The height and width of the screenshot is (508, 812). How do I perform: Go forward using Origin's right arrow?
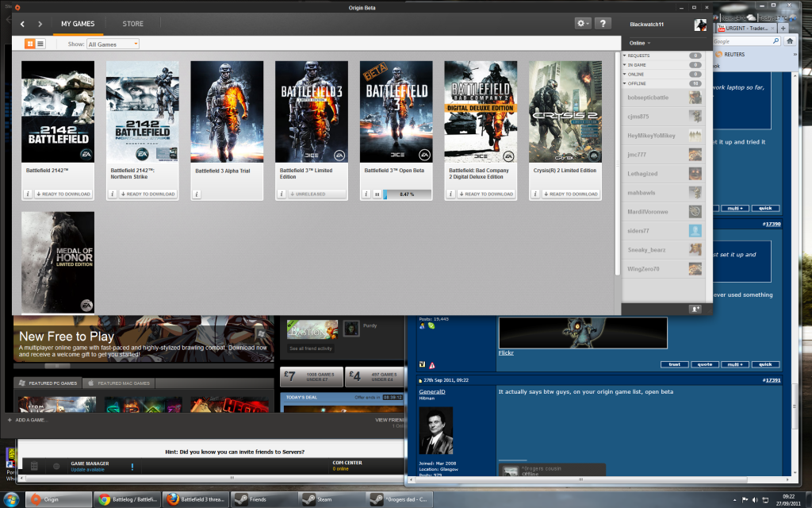coord(40,24)
